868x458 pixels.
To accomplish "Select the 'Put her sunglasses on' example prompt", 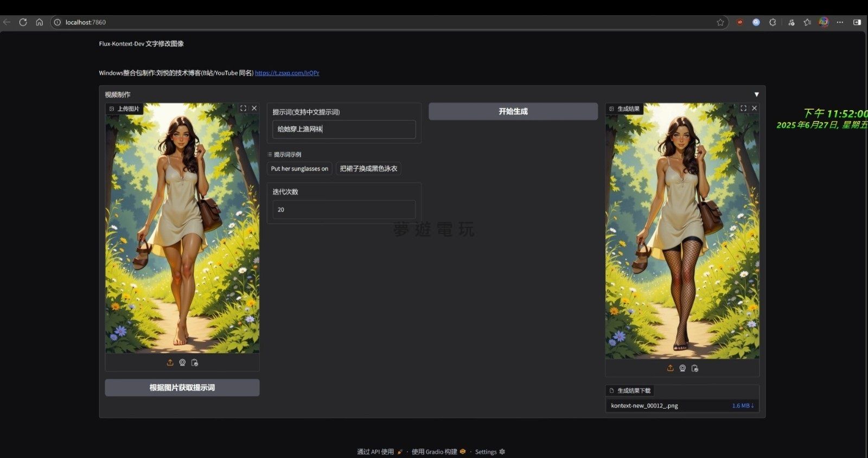I will (x=299, y=169).
